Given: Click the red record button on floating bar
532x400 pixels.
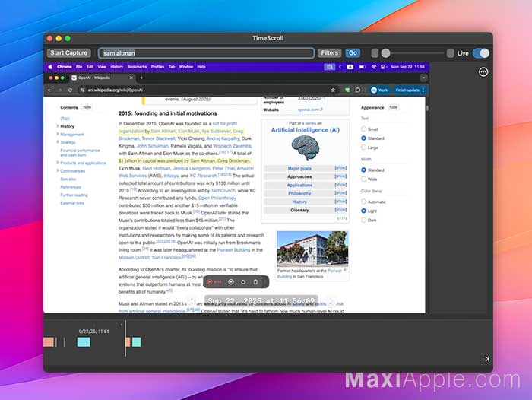Looking at the screenshot, I should 209,282.
